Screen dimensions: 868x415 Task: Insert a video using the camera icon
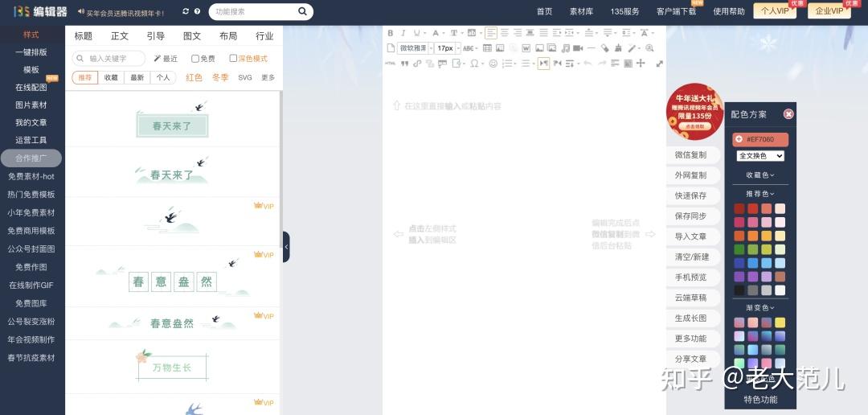(x=577, y=48)
